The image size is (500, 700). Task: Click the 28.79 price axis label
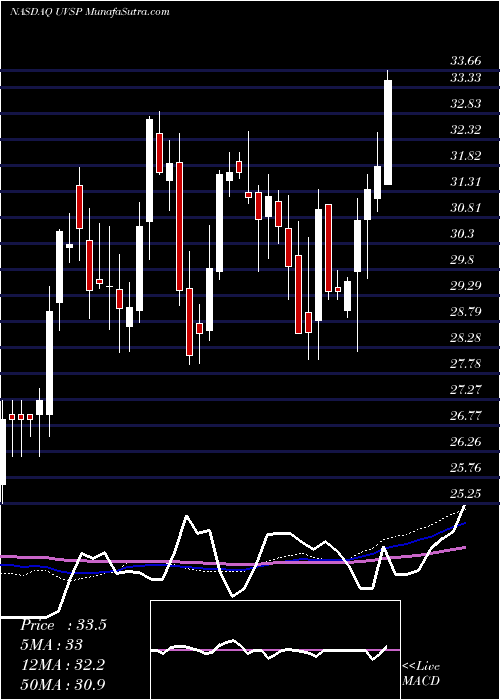465,311
